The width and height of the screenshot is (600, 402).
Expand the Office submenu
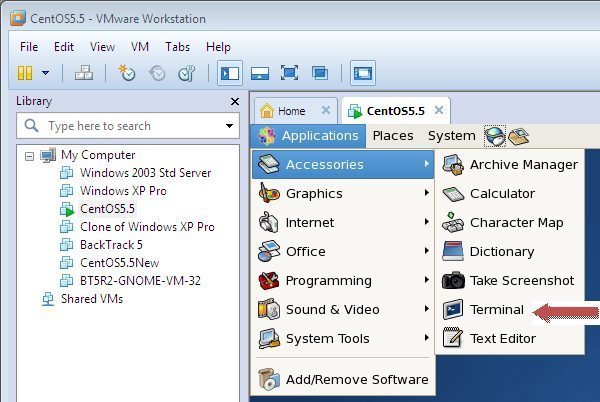pos(343,252)
